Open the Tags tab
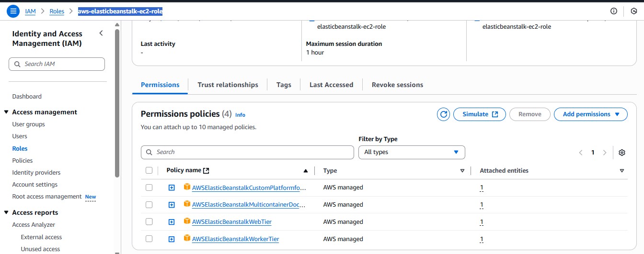Viewport: 644px width, 254px height. click(x=284, y=85)
